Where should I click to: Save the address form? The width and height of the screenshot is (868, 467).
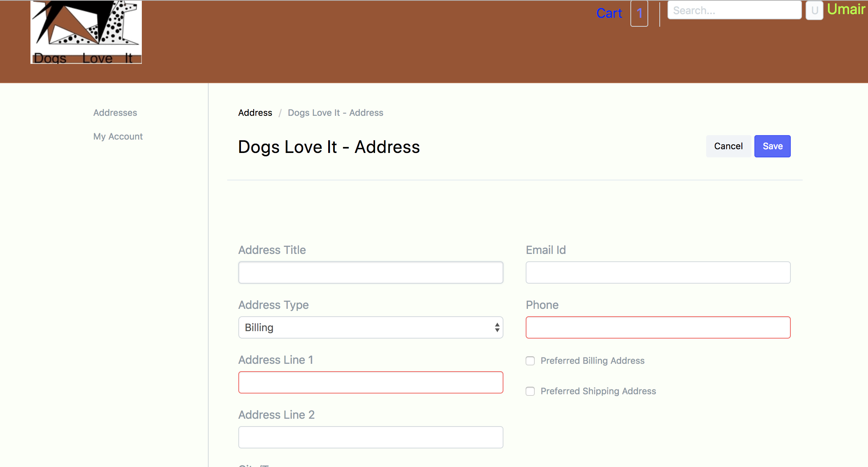pyautogui.click(x=772, y=146)
